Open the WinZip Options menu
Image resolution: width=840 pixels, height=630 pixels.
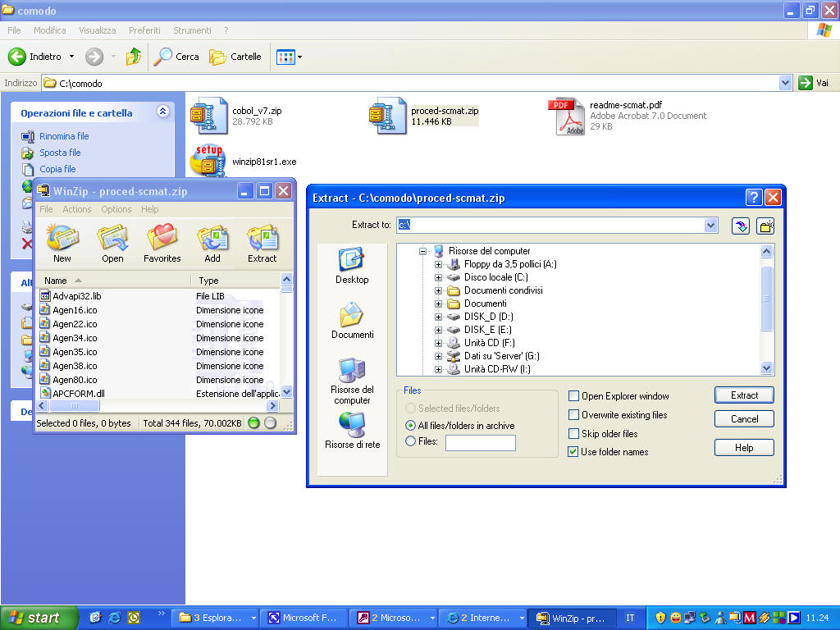(116, 209)
